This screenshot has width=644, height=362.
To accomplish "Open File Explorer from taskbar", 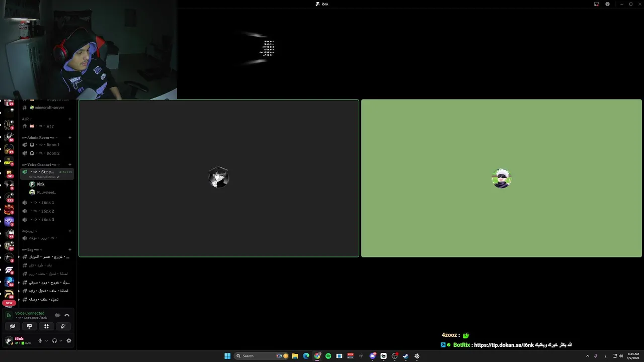I will click(x=295, y=356).
